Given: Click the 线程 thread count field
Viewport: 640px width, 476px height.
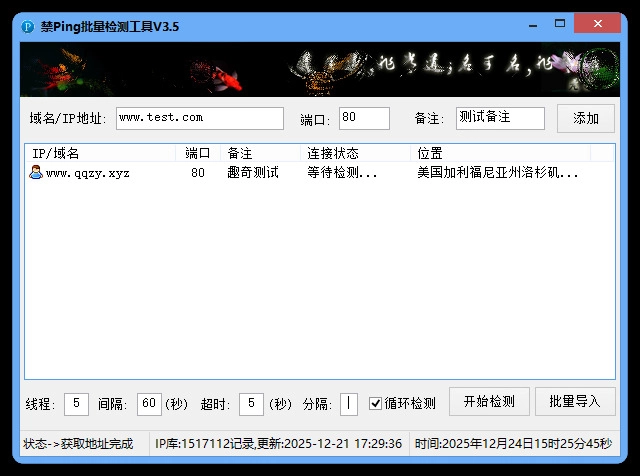Looking at the screenshot, I should (x=77, y=404).
